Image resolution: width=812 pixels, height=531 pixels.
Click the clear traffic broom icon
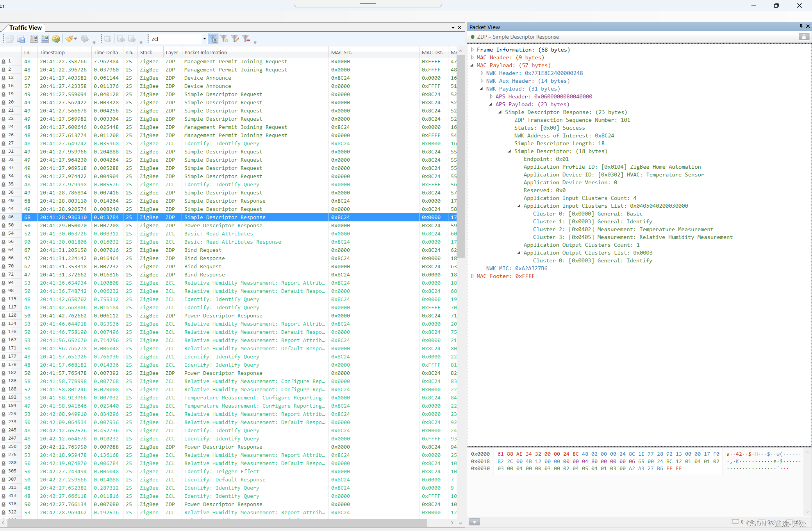click(69, 39)
